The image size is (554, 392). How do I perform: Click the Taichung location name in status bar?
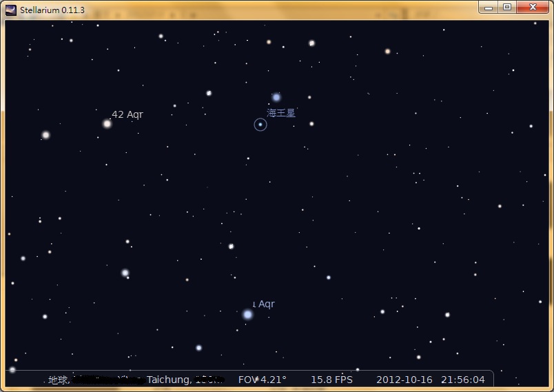coord(170,380)
